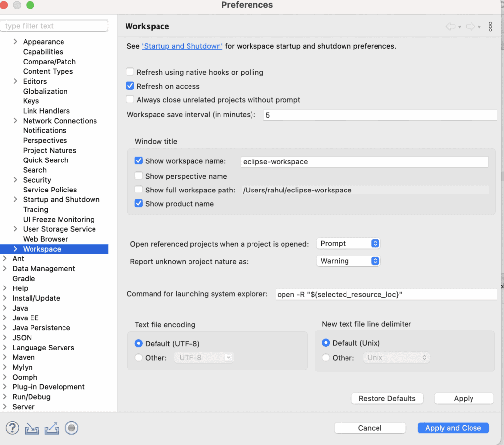Open the Prompt referenced projects dropdown
504x445 pixels.
348,243
